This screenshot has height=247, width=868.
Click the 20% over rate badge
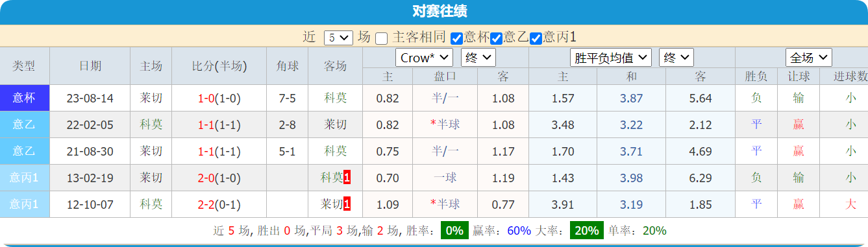[x=586, y=231]
